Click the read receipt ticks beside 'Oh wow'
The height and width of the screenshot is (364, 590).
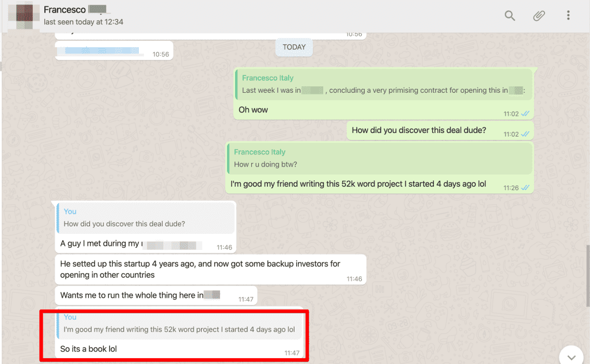(525, 113)
